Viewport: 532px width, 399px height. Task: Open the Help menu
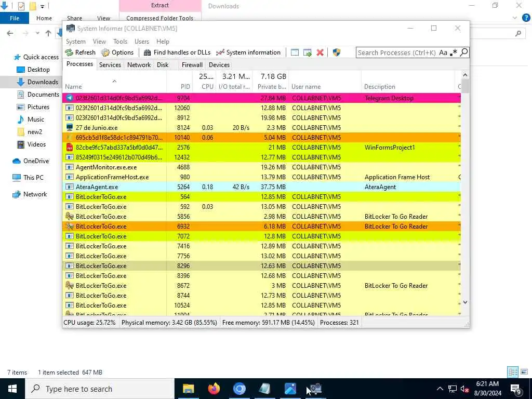163,42
